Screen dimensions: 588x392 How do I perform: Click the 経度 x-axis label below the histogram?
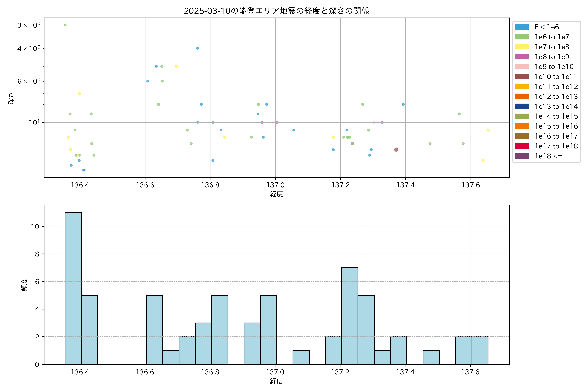click(x=276, y=381)
